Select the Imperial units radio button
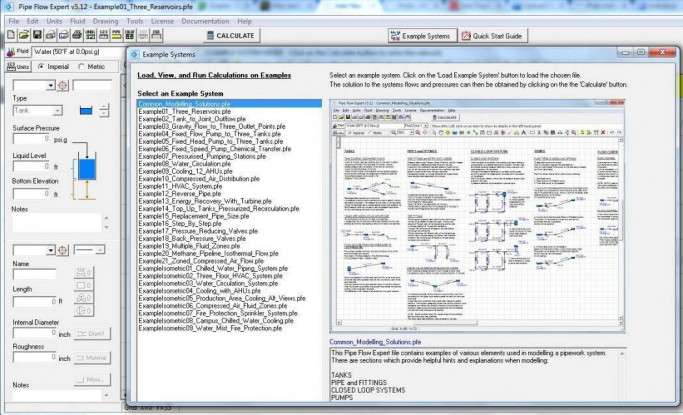683x415 pixels. [41, 67]
